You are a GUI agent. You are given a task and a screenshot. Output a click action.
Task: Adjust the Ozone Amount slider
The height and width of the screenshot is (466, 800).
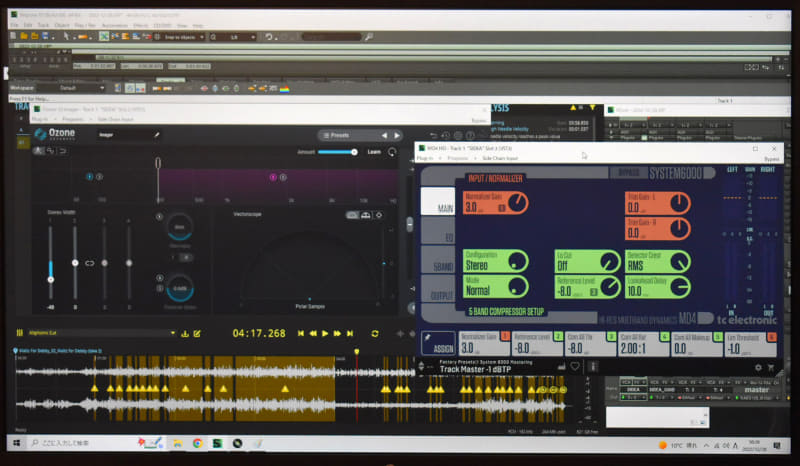pos(337,152)
